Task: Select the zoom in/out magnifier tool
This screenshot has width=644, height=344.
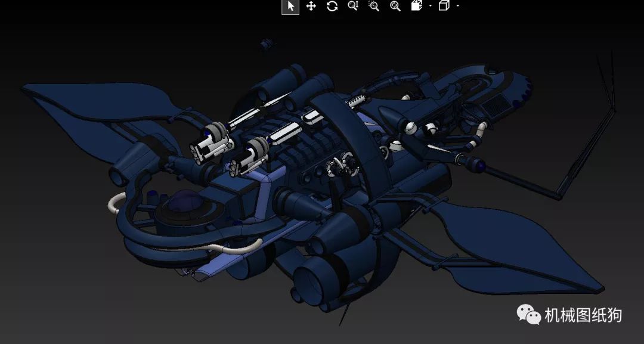Action: click(x=353, y=6)
